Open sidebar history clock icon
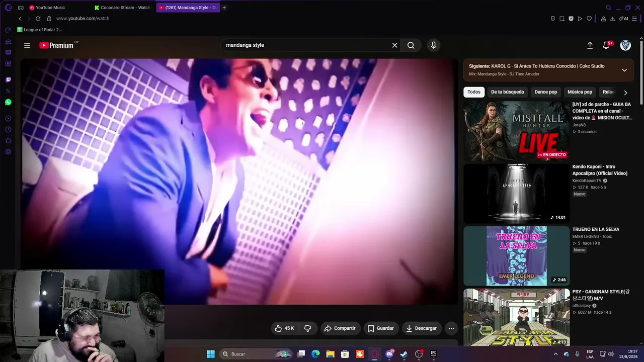 pos(8,130)
